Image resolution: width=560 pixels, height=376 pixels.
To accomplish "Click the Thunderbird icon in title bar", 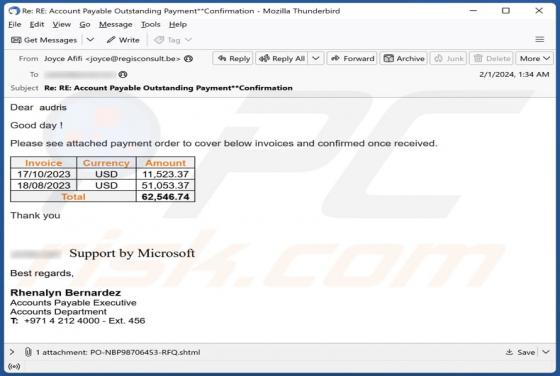I will [14, 11].
